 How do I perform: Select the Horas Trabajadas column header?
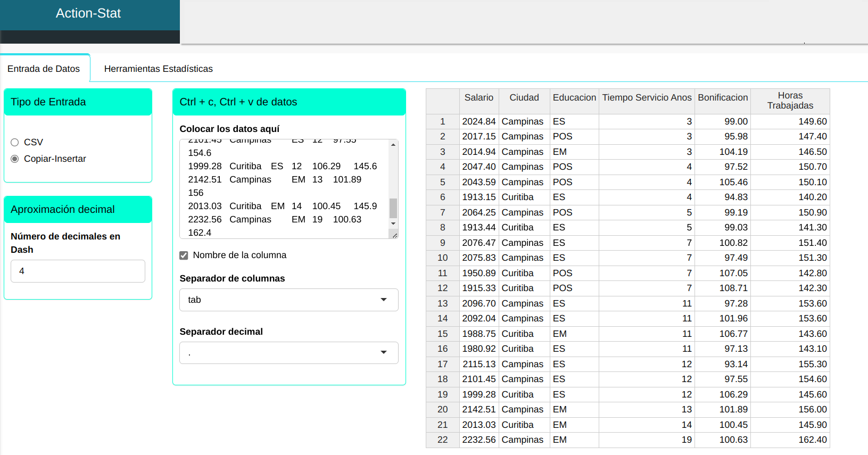790,101
